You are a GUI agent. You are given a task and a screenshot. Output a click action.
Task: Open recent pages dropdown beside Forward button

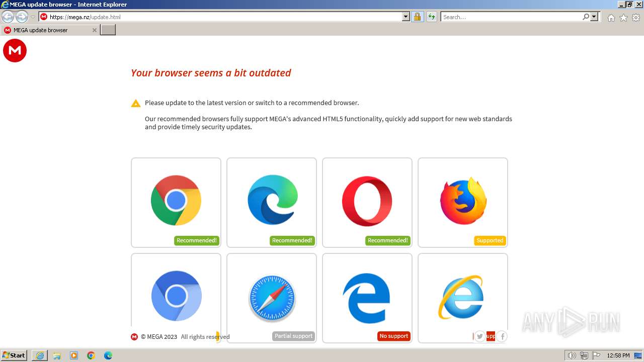coord(33,17)
